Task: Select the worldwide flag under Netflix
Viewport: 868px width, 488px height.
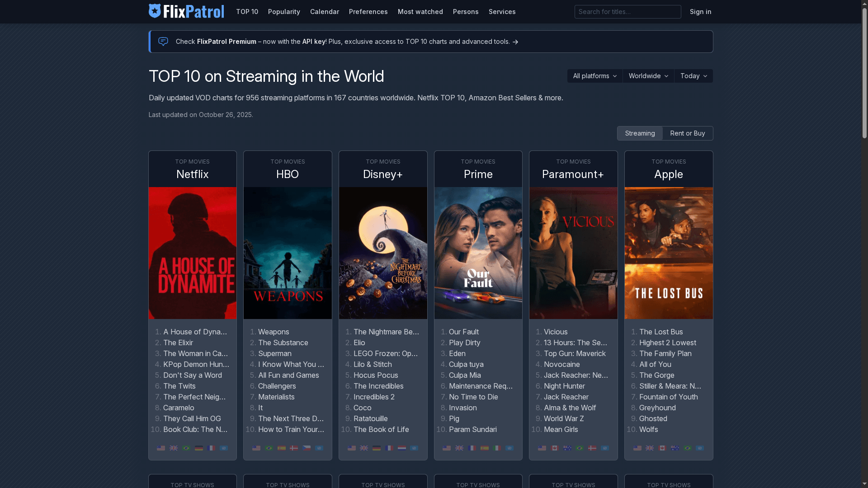Action: pos(224,448)
